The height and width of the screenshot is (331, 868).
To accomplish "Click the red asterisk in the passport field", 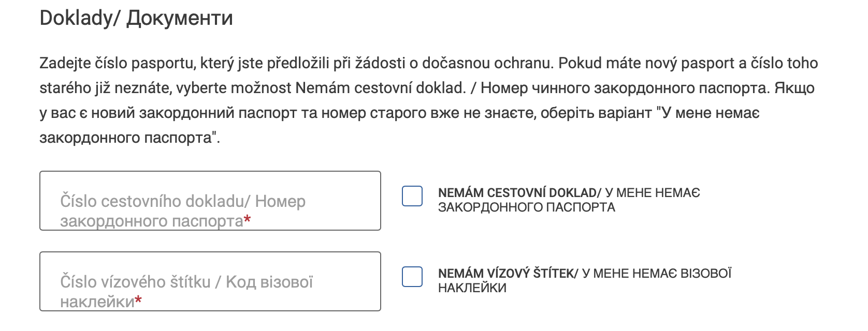I will coord(248,220).
